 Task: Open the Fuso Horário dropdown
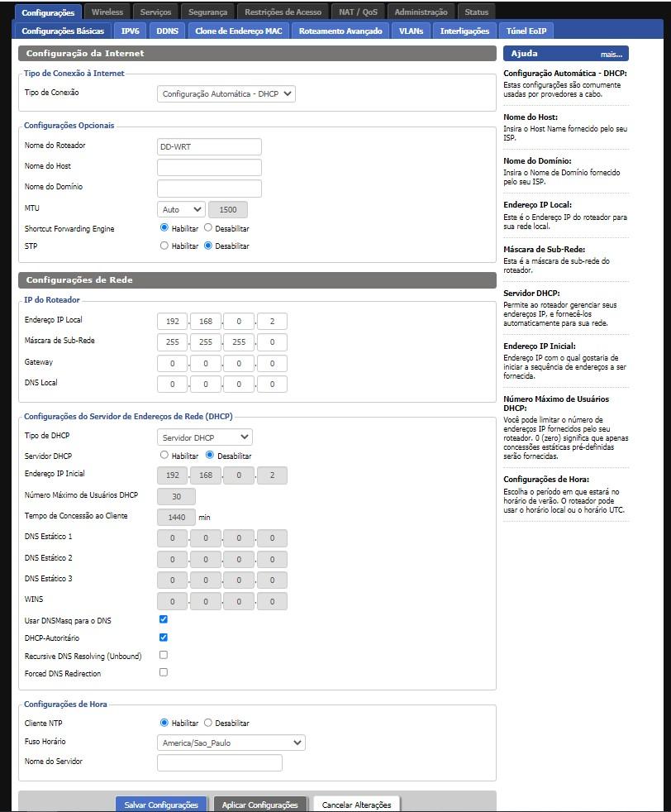tap(231, 743)
